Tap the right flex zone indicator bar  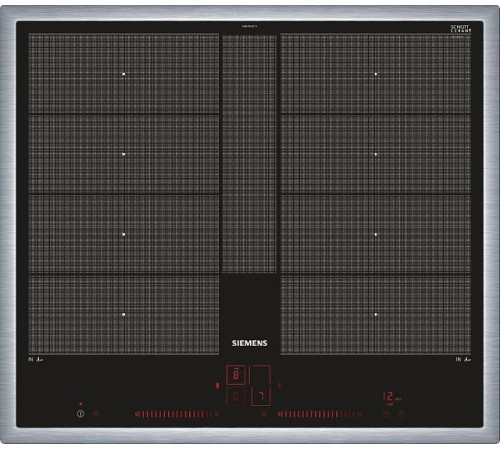coord(280,386)
